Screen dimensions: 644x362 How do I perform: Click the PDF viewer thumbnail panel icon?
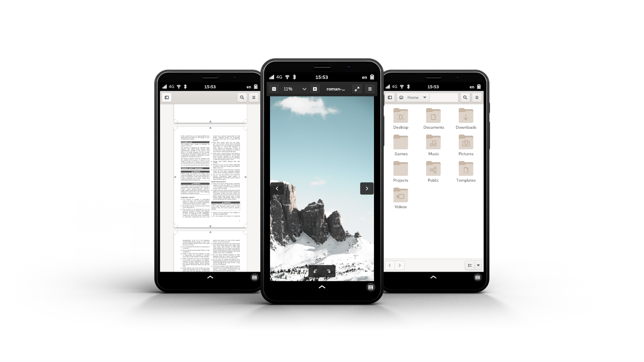click(x=166, y=97)
